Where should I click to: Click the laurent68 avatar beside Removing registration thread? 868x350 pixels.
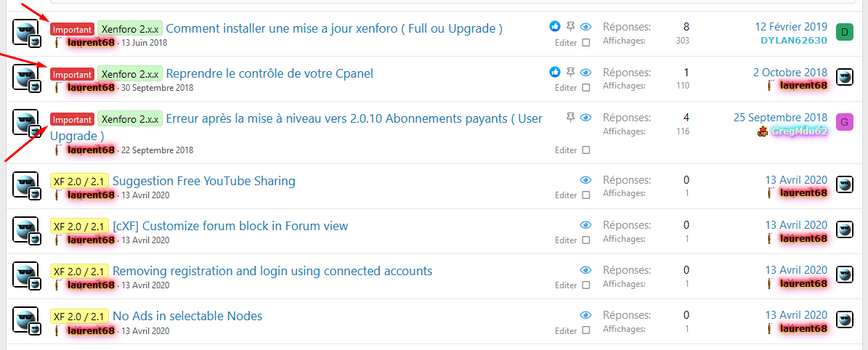click(x=25, y=275)
